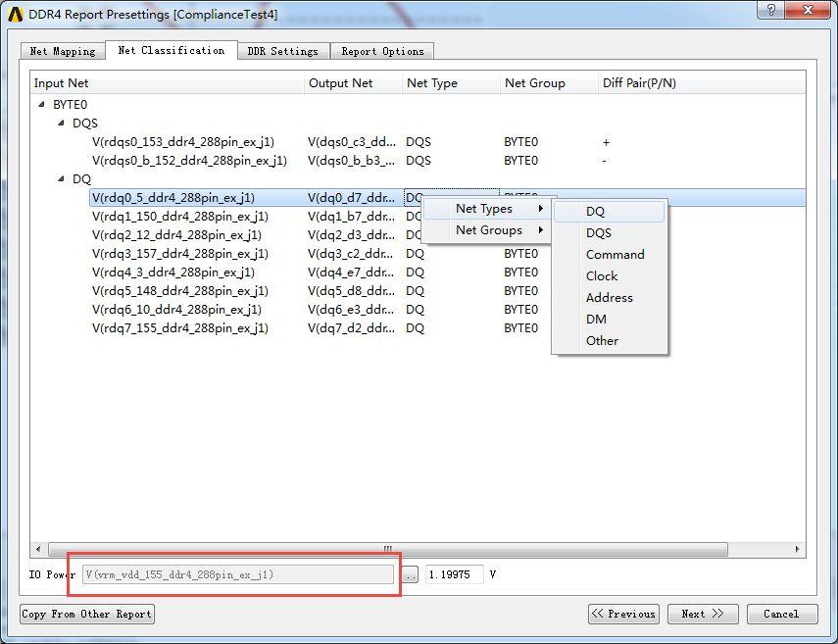Open the Report Options tab
838x644 pixels.
tap(382, 51)
